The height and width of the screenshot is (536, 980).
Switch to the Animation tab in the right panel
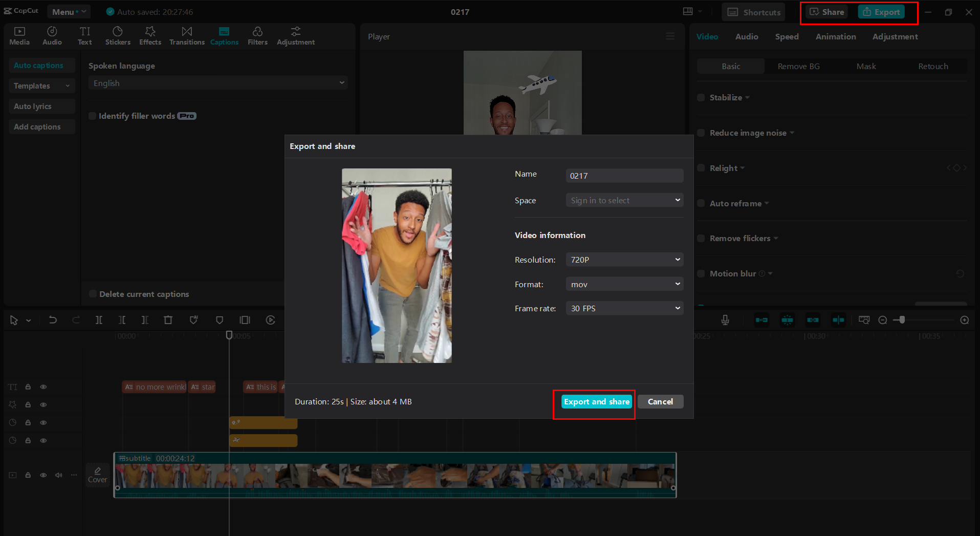[835, 36]
